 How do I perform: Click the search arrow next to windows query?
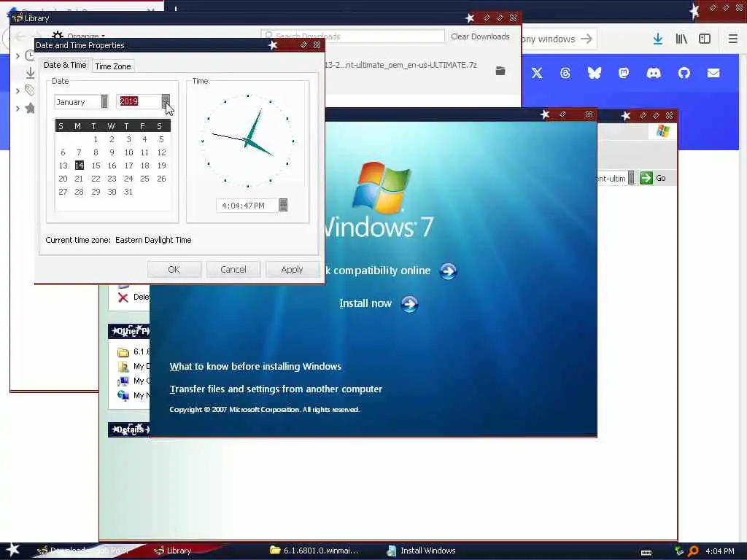coord(587,39)
